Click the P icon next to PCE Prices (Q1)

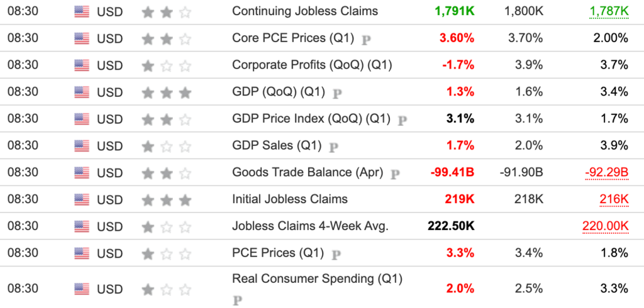click(x=336, y=255)
